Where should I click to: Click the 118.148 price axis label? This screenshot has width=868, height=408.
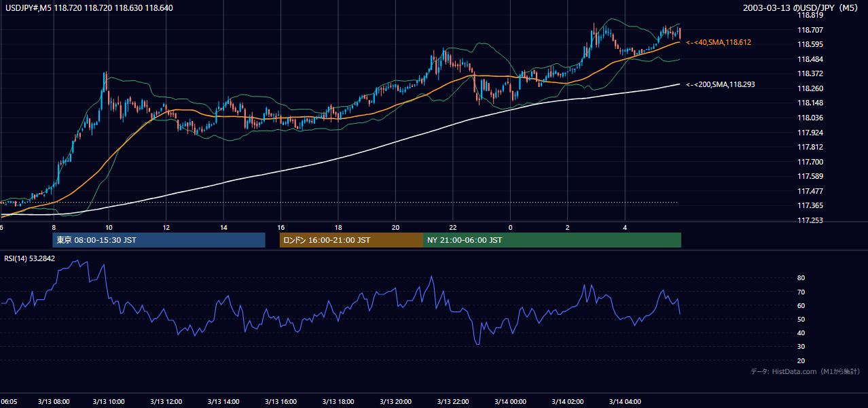pyautogui.click(x=810, y=103)
